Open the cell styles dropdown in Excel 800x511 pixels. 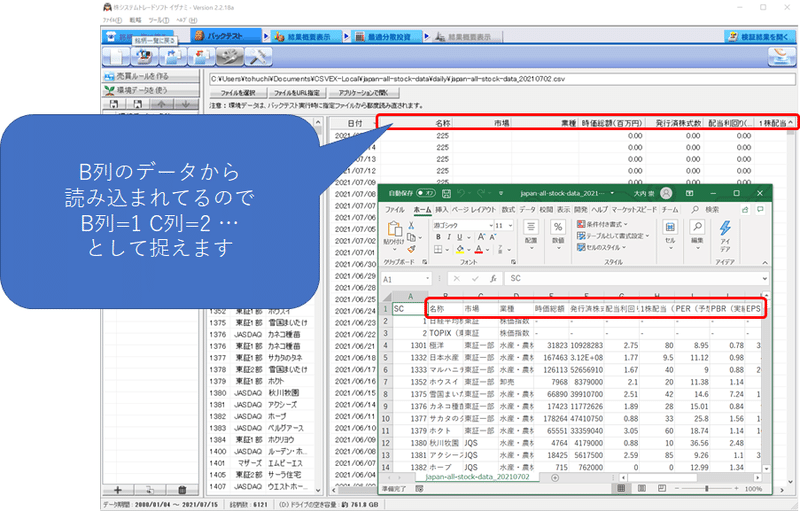coord(601,247)
